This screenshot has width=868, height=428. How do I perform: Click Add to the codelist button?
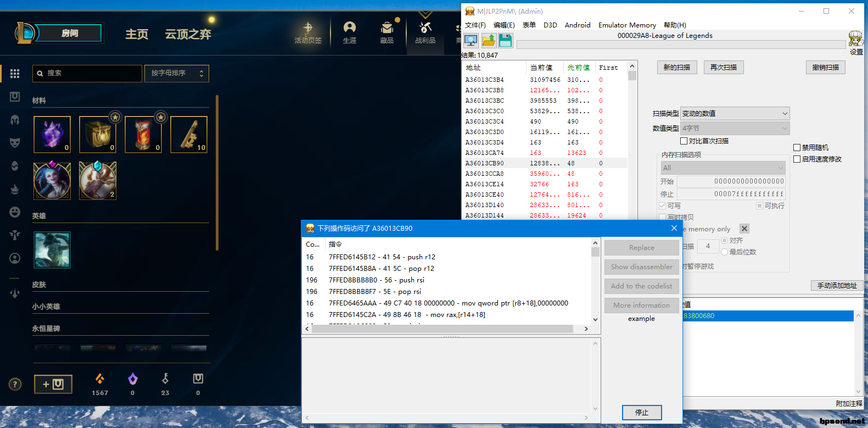point(642,286)
